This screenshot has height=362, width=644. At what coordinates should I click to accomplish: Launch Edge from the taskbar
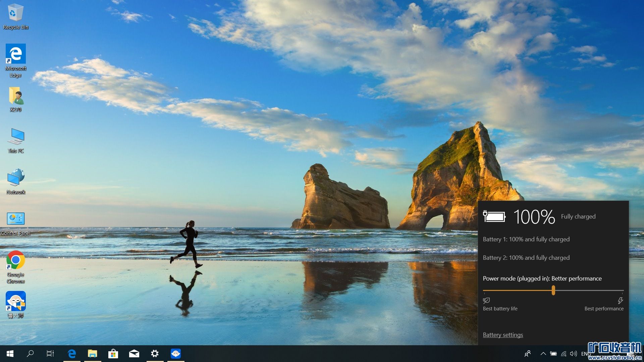72,354
